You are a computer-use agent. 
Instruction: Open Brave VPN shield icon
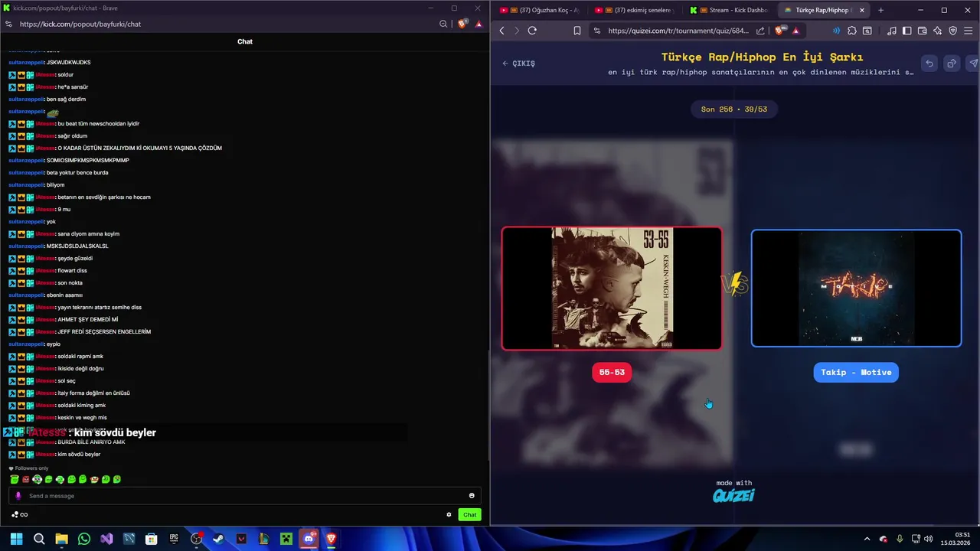click(x=953, y=31)
